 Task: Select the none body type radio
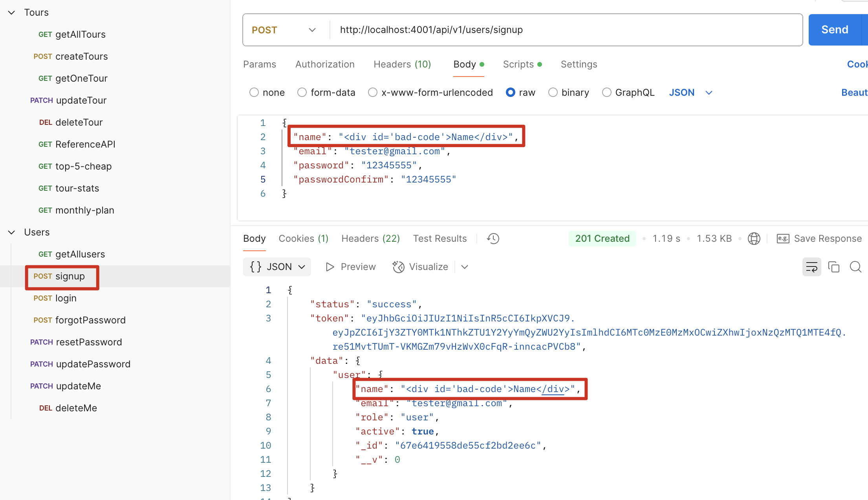pyautogui.click(x=254, y=93)
